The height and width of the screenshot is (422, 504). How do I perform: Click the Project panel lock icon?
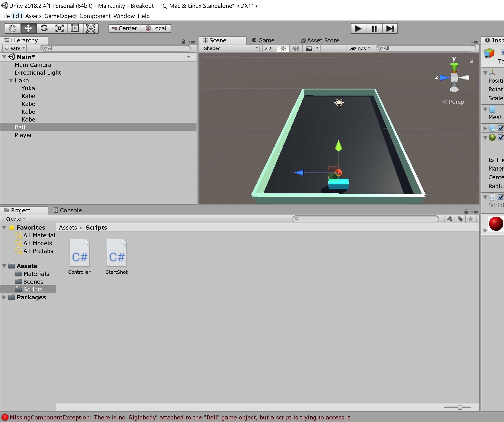[466, 211]
